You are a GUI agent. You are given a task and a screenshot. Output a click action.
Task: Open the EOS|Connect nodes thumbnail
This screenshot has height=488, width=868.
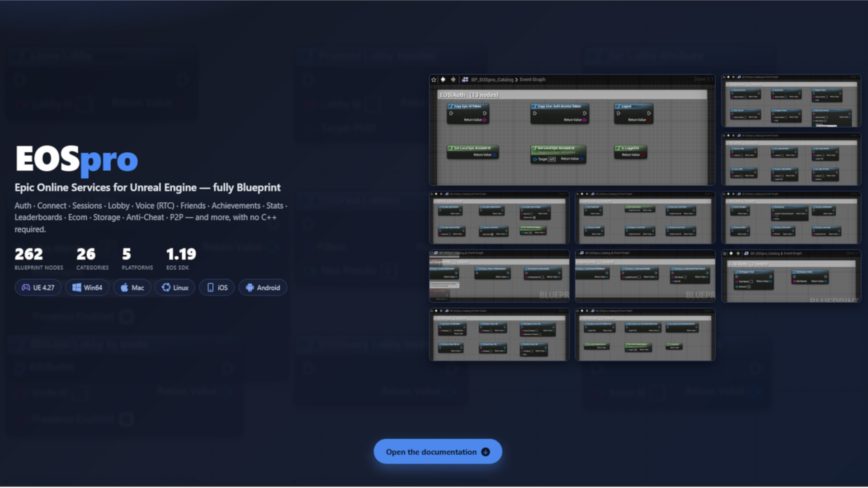(645, 334)
